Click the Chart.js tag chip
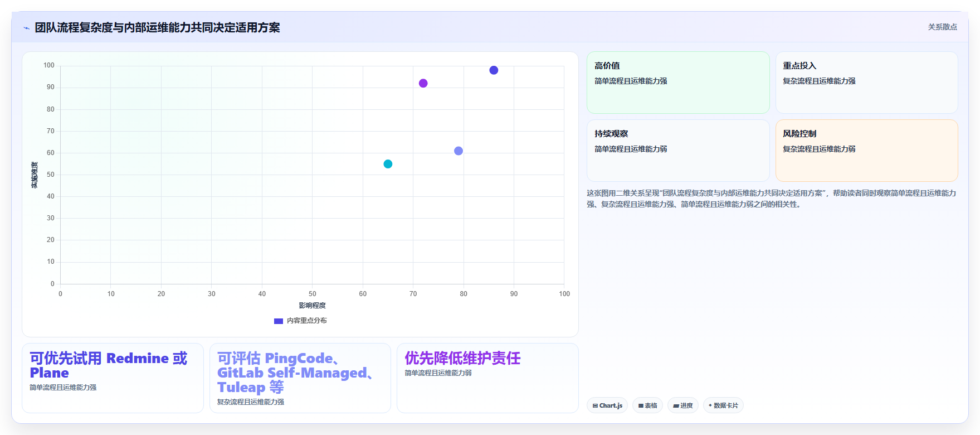Viewport: 980px width, 435px height. pos(607,405)
